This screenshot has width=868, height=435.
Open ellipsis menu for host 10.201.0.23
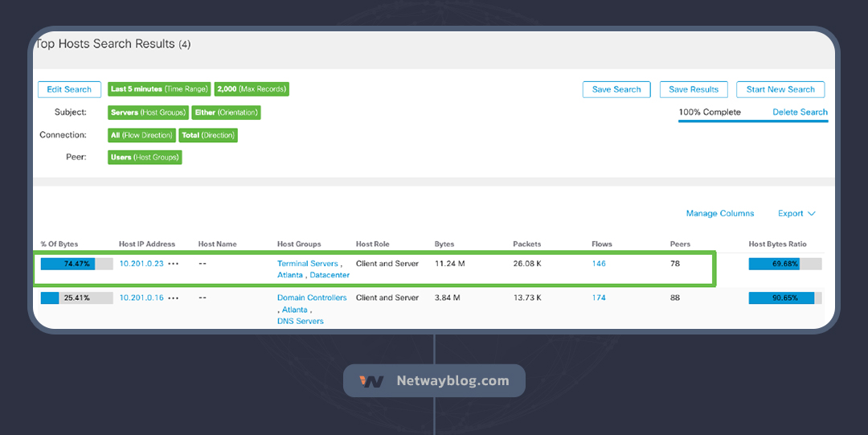point(174,264)
